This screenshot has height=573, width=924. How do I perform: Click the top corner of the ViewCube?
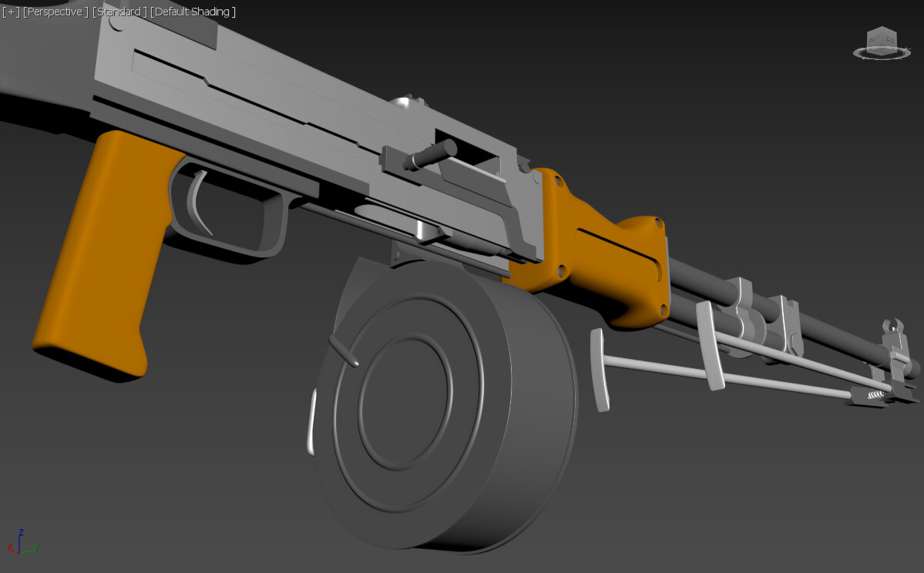click(x=882, y=27)
